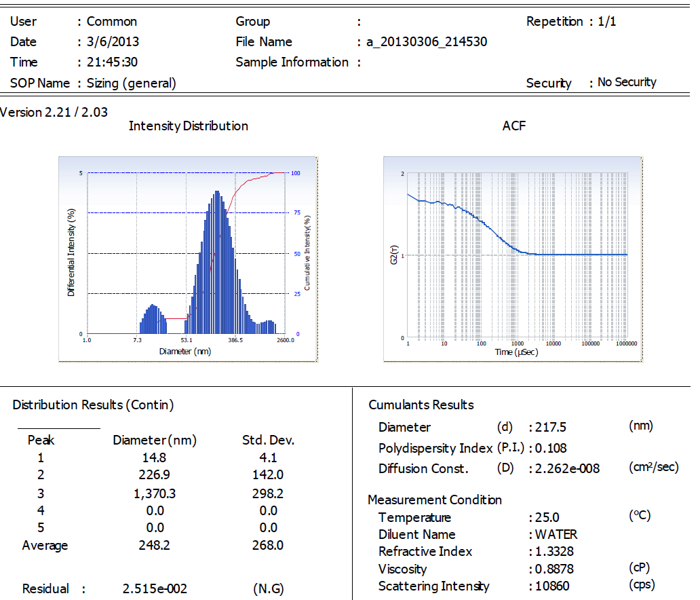Click the Peak 3 diameter value 1,370.3

pos(155,493)
